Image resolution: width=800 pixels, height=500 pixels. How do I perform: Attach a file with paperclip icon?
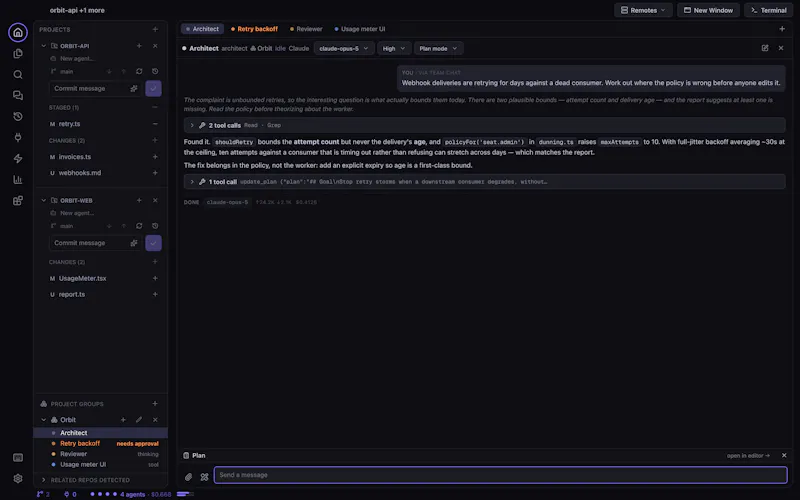coord(188,477)
